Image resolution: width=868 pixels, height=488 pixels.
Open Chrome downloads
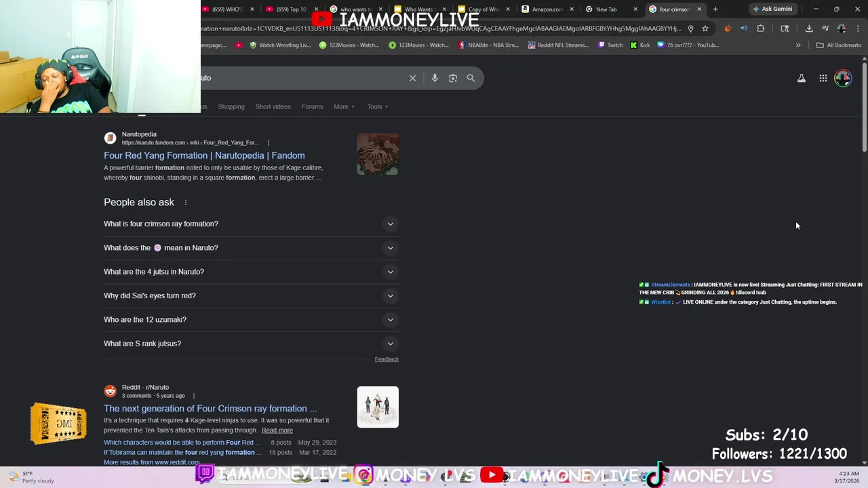point(809,28)
